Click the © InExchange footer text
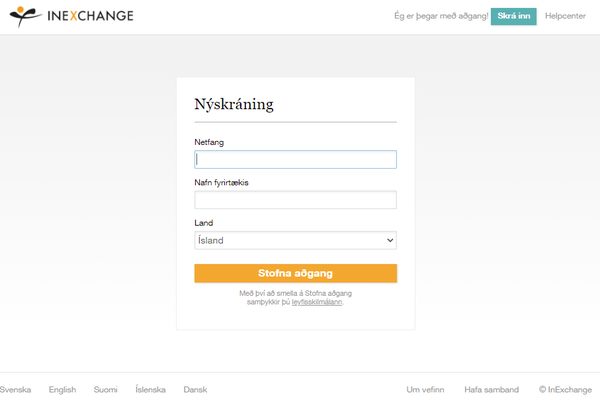Viewport: 600px width, 403px height. [565, 389]
